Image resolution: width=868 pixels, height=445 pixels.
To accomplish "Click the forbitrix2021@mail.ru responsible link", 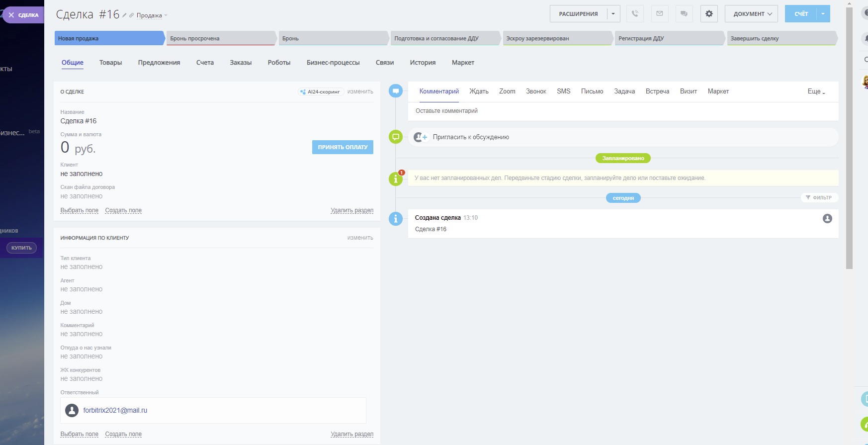I will (x=115, y=410).
